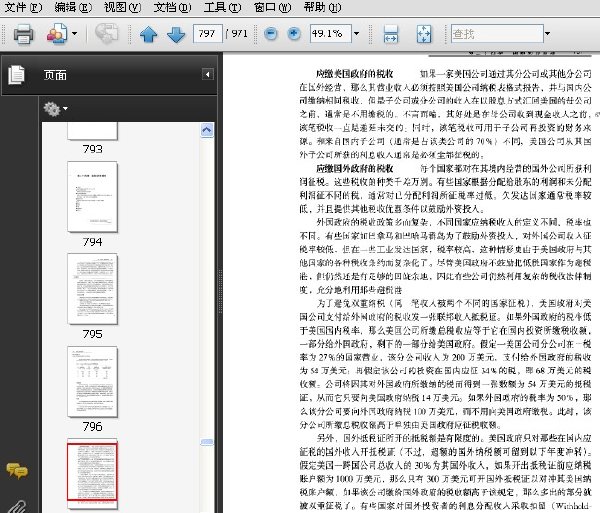Viewport: 600px width, 513px height.
Task: Click the pages panel document icon
Action: [16, 75]
